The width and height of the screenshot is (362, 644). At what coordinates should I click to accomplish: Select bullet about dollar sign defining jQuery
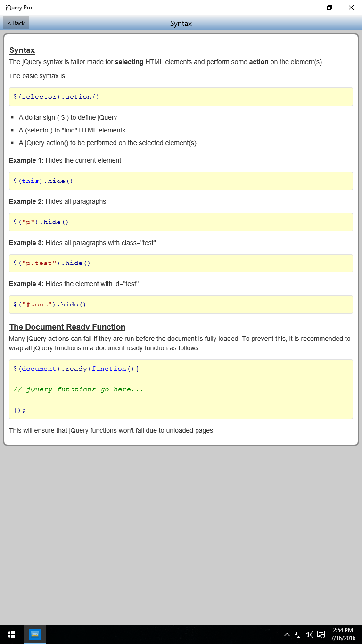68,117
